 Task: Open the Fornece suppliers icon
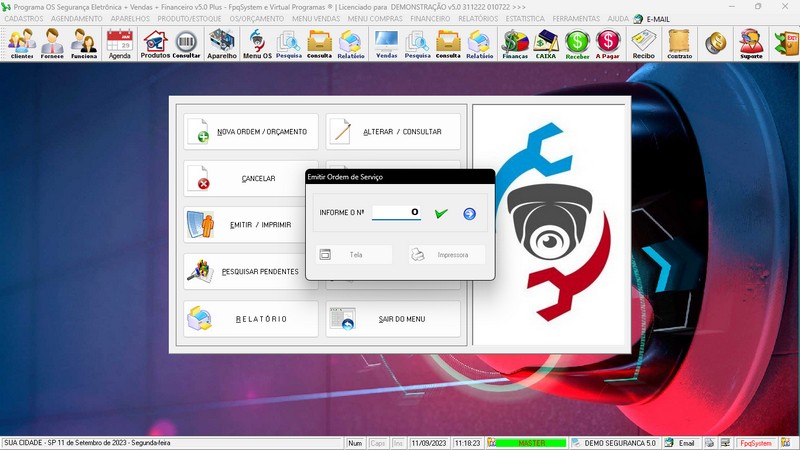point(52,43)
